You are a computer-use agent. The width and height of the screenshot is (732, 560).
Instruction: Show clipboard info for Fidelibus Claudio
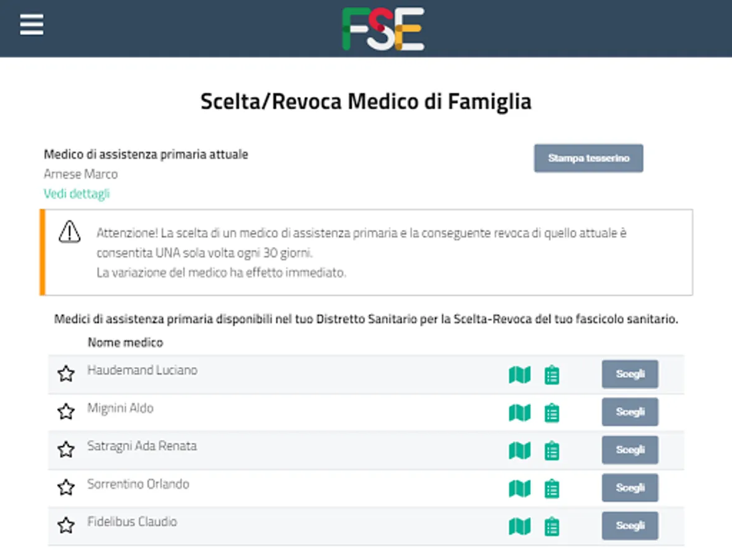coord(552,527)
